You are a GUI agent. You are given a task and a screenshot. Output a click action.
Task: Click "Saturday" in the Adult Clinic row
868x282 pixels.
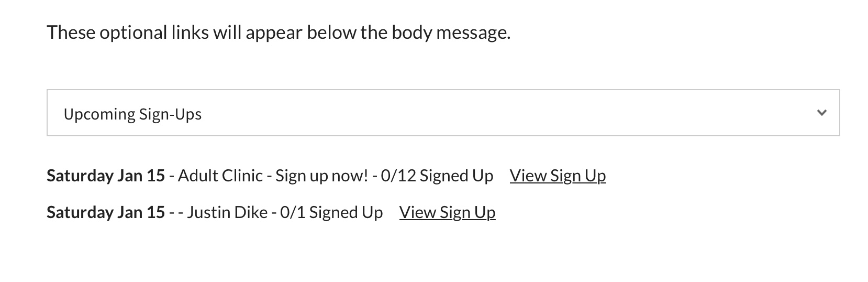tap(80, 176)
